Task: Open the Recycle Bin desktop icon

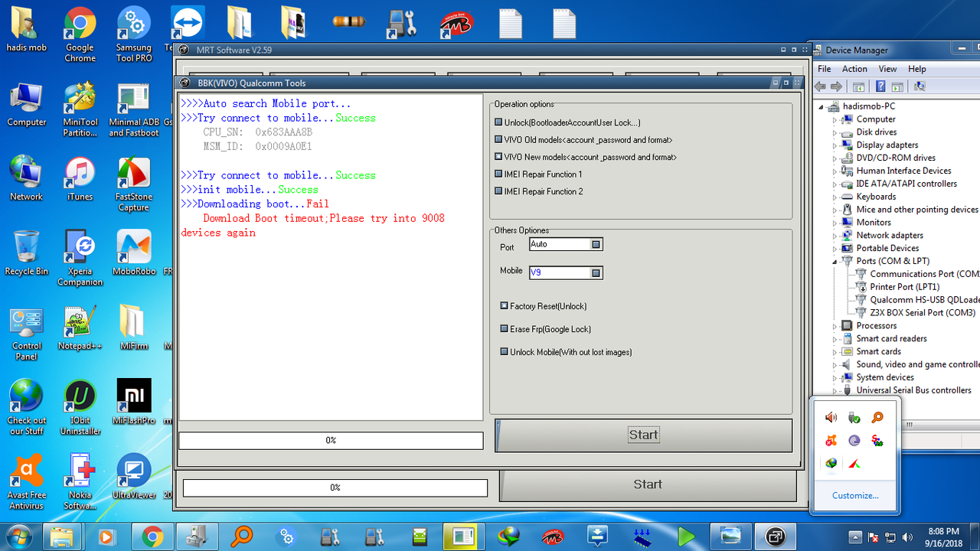Action: tap(27, 253)
